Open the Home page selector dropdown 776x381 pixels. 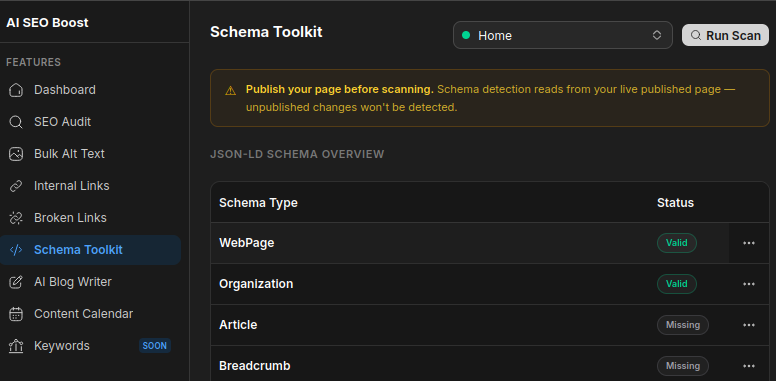coord(563,35)
